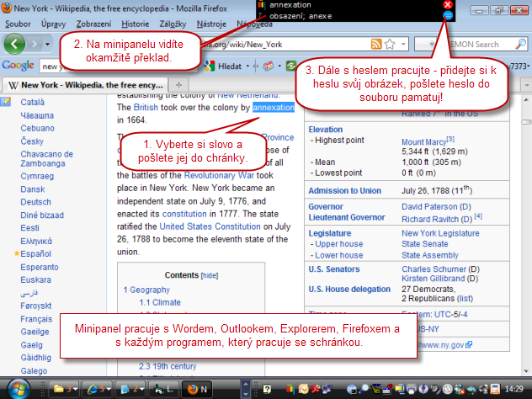
Task: Open the Zobrazení menu
Action: click(93, 24)
